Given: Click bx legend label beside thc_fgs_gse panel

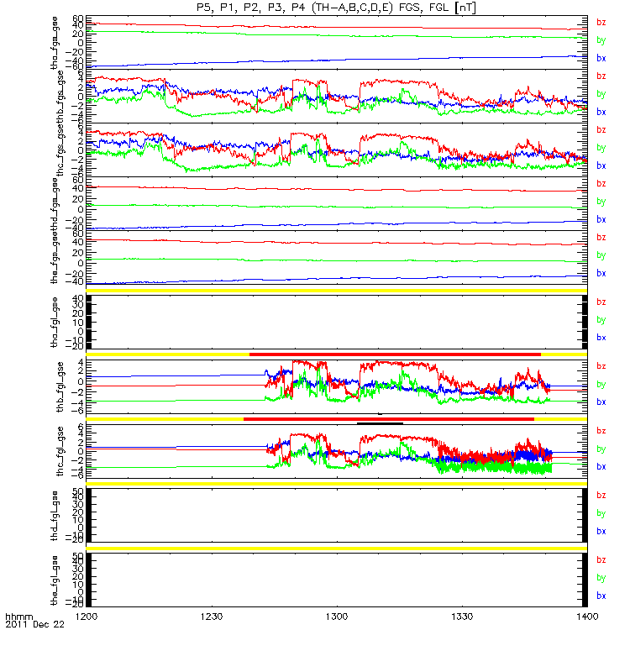Looking at the screenshot, I should [x=601, y=165].
